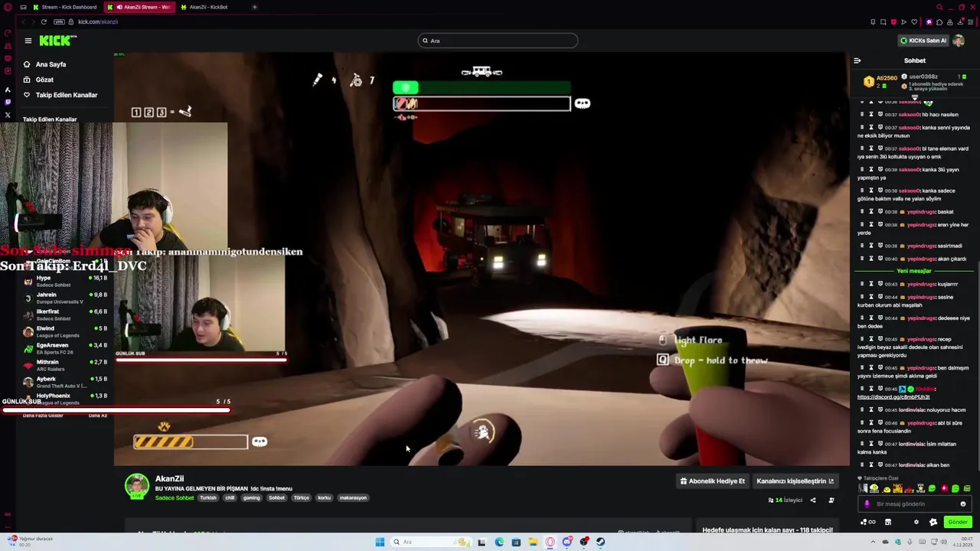Send message with Gönder button
This screenshot has height=551, width=980.
click(958, 522)
